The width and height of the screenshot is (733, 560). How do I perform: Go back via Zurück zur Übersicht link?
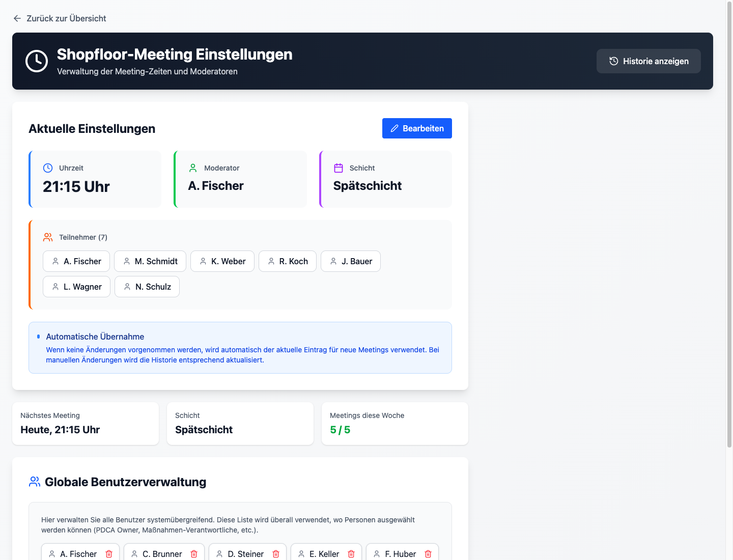(59, 18)
